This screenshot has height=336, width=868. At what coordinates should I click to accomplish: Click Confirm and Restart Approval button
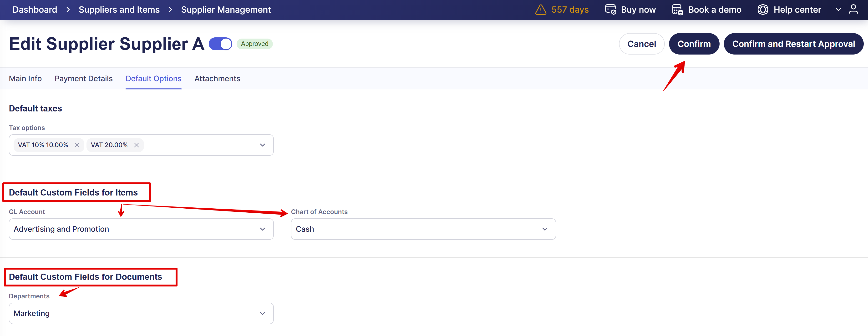pyautogui.click(x=793, y=44)
